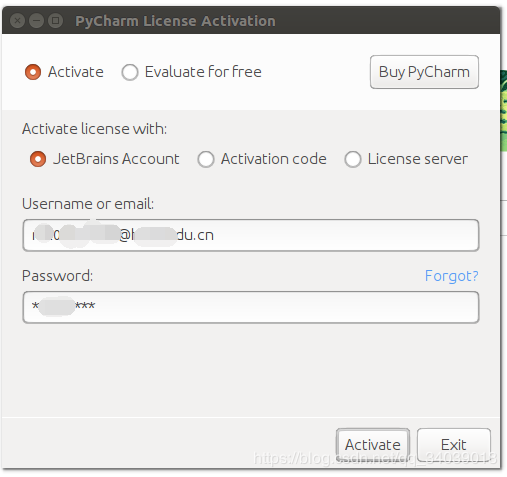Click the green desktop sliver beside the dialog
507x477 pixels.
[504, 110]
